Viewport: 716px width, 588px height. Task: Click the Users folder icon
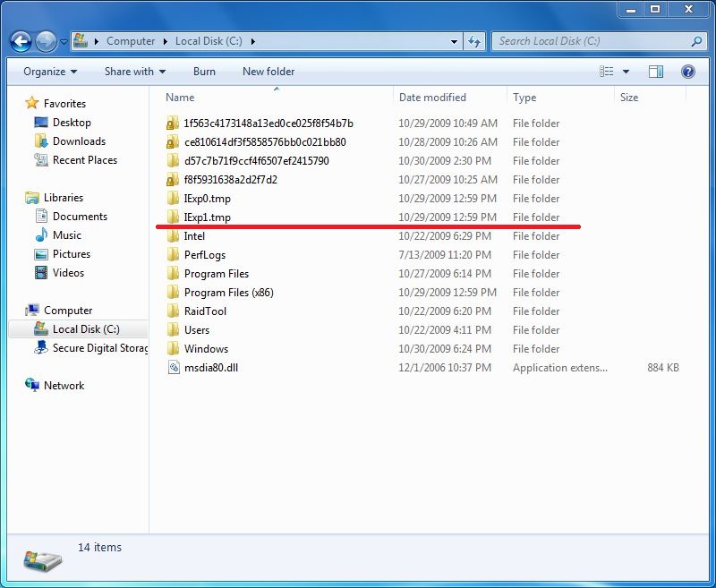point(173,329)
